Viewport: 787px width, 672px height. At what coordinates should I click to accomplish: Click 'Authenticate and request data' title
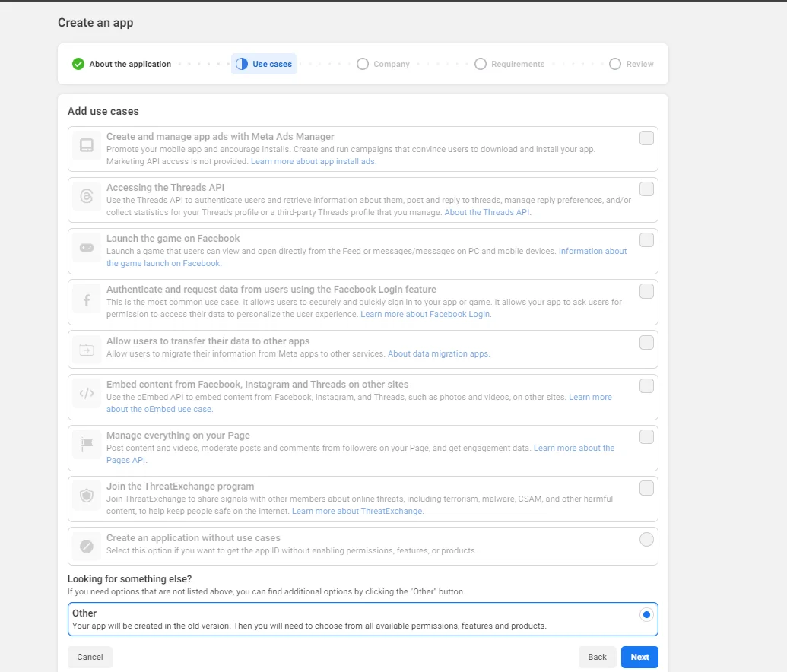click(271, 290)
